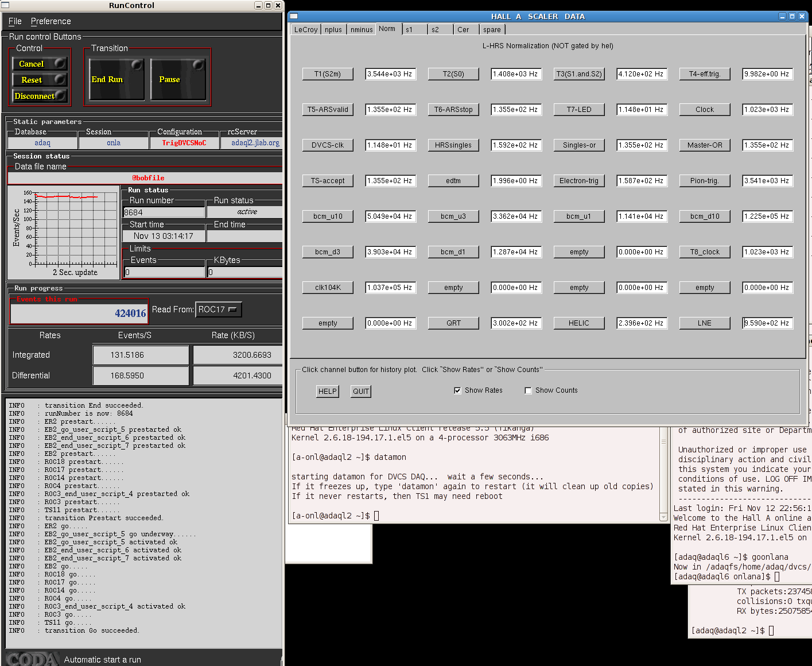Click the Events limit input field
This screenshot has height=666, width=812.
(164, 272)
